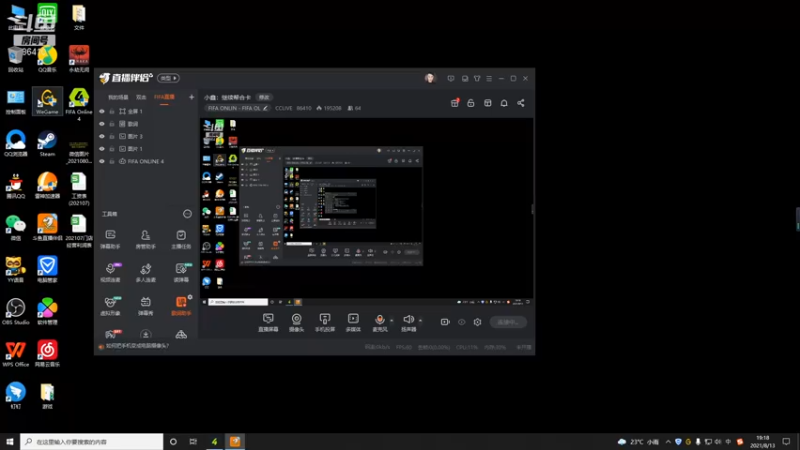
Task: Click the user avatar in title bar
Action: coord(430,78)
